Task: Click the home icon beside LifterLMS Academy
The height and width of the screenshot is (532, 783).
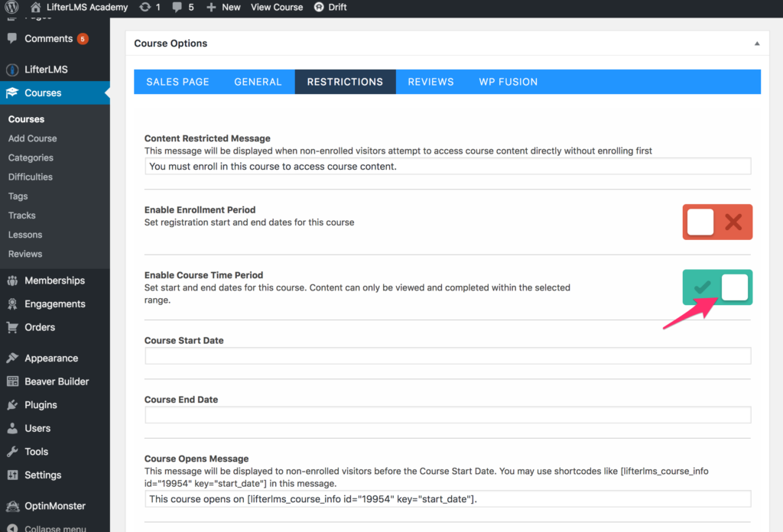Action: [x=35, y=7]
